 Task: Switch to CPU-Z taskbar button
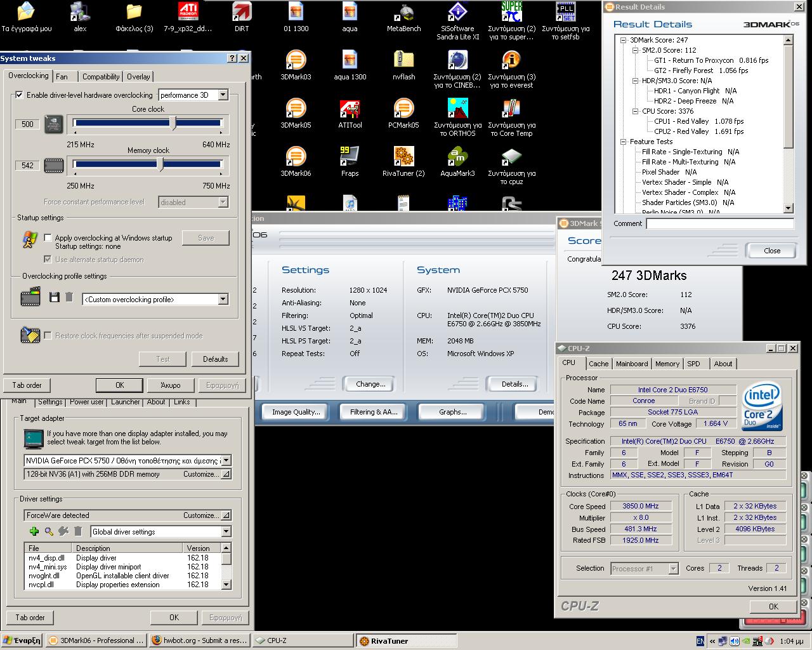(x=302, y=640)
